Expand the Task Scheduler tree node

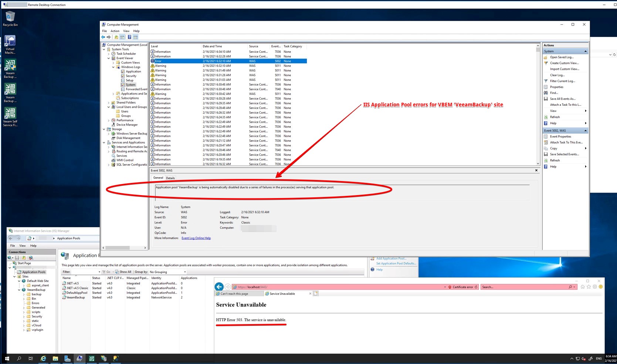pyautogui.click(x=109, y=54)
